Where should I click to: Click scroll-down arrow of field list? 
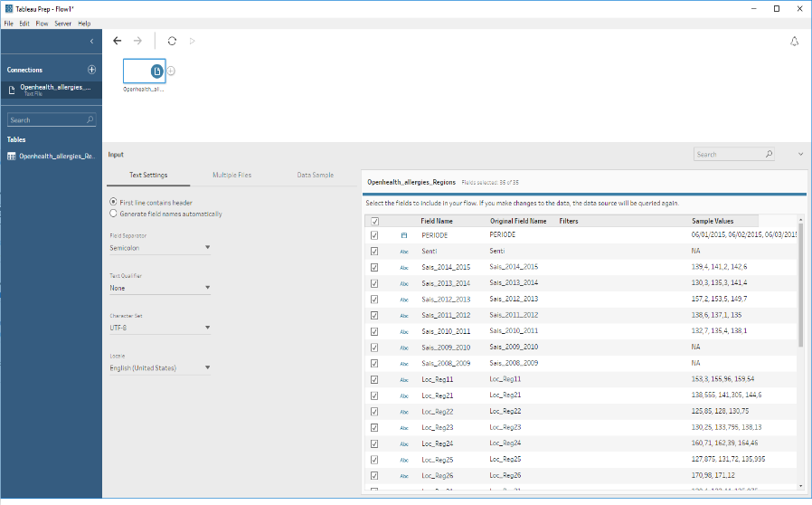click(x=800, y=486)
